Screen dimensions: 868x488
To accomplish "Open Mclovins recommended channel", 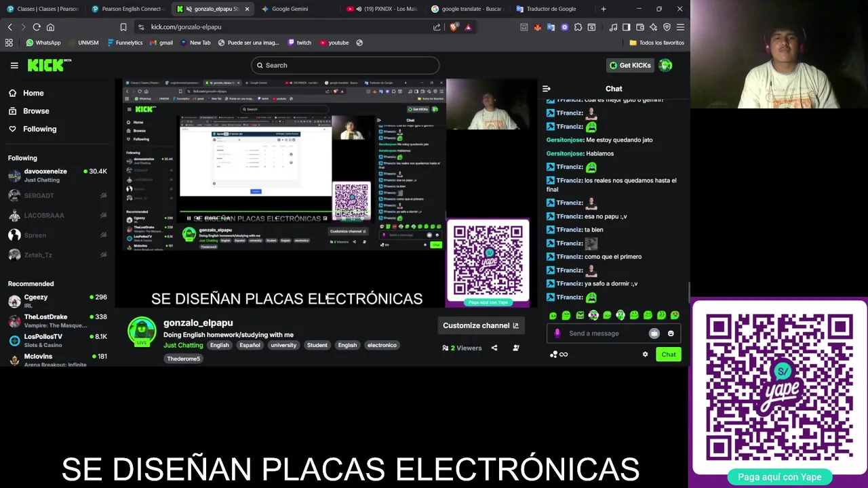I will [58, 360].
